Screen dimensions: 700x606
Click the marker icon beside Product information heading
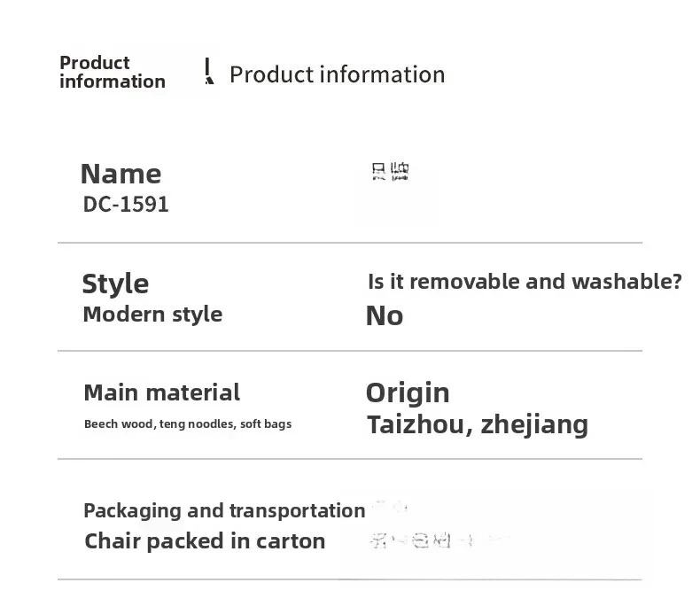coord(208,72)
